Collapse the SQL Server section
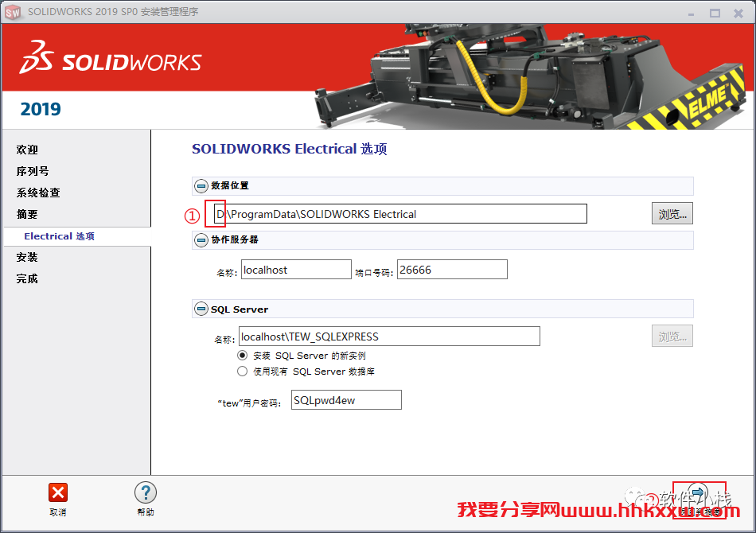 (x=201, y=309)
